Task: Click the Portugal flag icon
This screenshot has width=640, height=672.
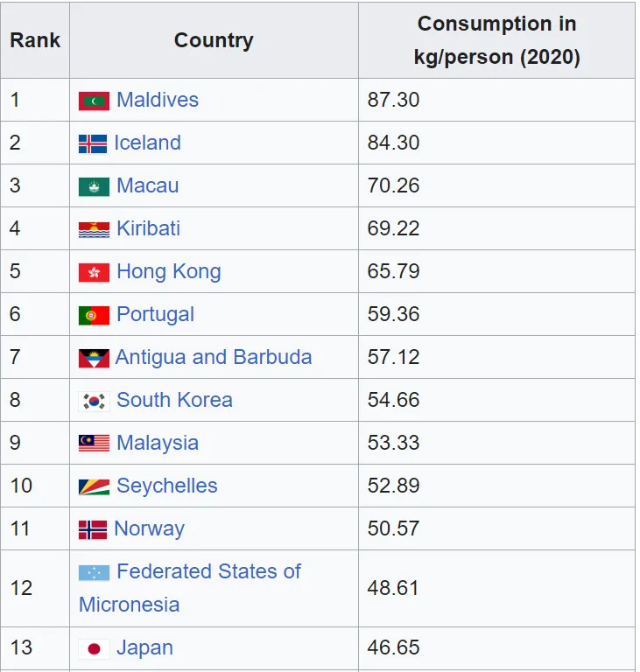Action: (x=94, y=315)
